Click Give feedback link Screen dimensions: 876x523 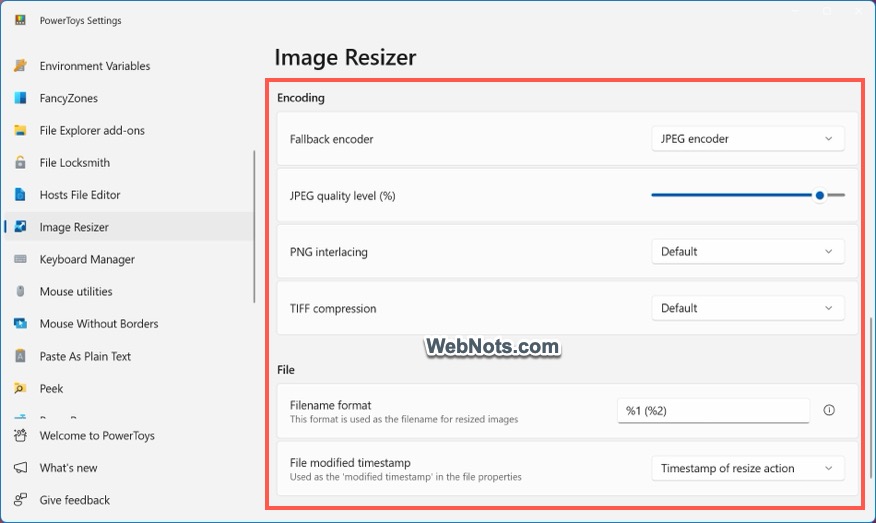128,500
